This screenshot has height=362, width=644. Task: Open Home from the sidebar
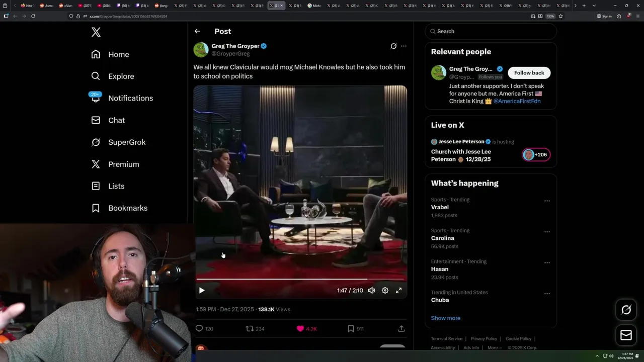[110, 54]
